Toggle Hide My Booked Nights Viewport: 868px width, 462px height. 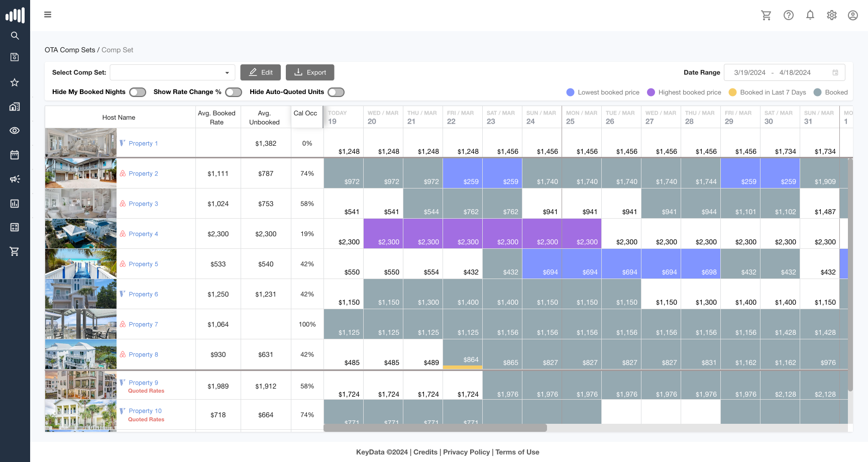click(x=138, y=92)
